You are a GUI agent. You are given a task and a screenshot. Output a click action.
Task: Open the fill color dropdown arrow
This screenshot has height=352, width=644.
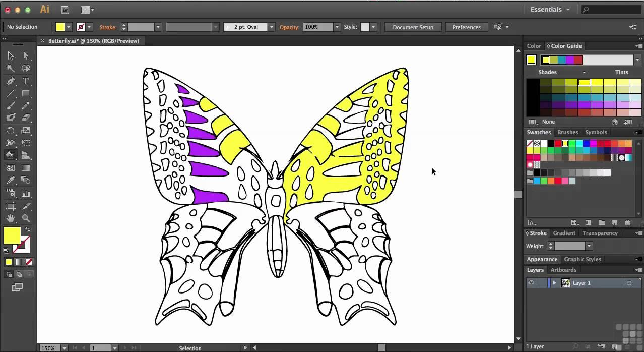tap(69, 27)
